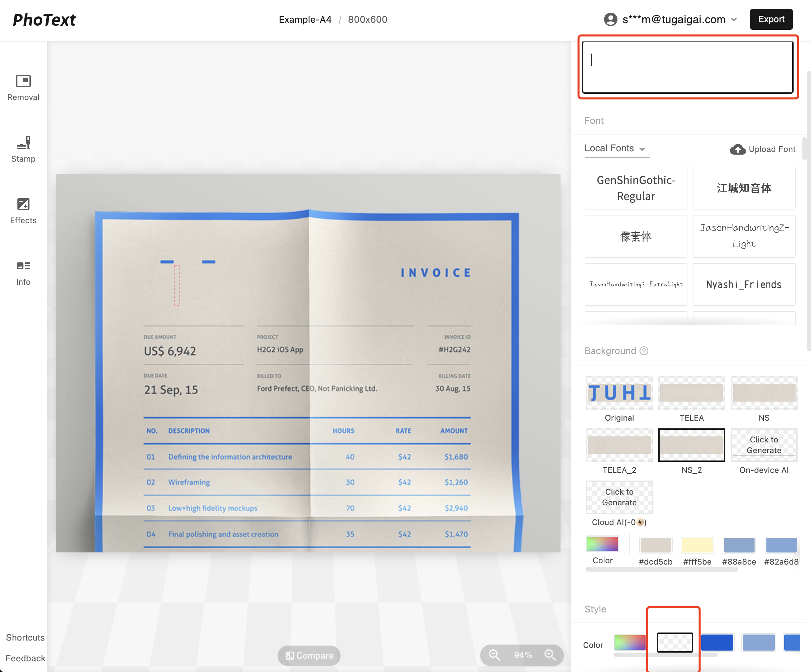Viewport: 811px width, 672px height.
Task: Select the Original background option
Action: (619, 393)
